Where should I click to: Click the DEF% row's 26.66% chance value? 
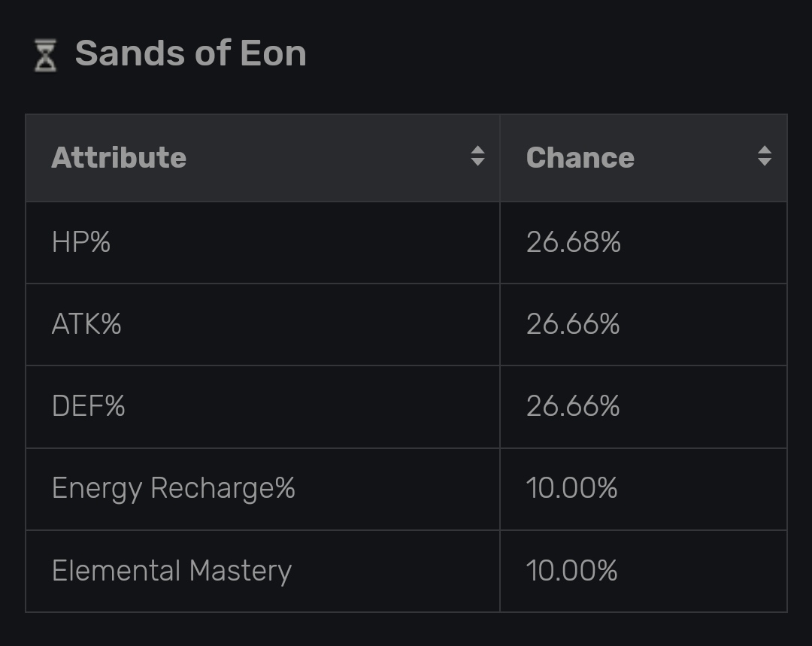click(x=573, y=407)
